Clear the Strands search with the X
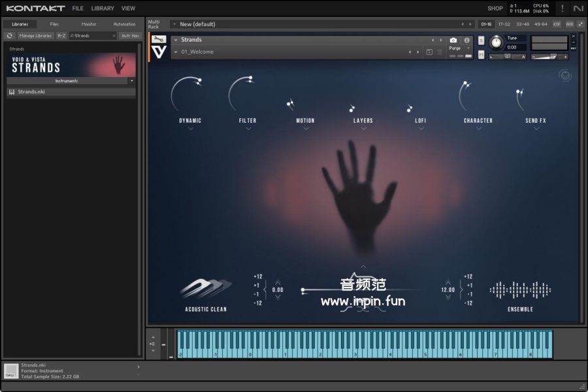Viewport: 588px width, 392px height. tap(114, 35)
